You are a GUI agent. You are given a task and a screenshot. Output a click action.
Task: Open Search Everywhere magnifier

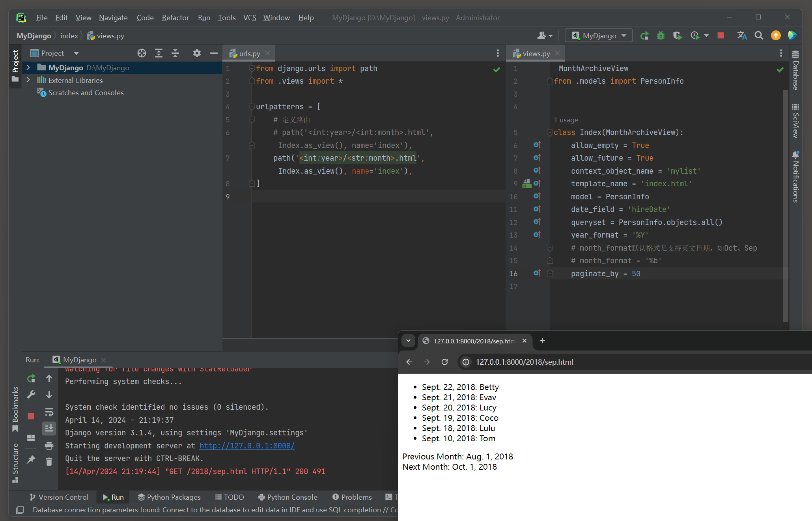pos(759,36)
